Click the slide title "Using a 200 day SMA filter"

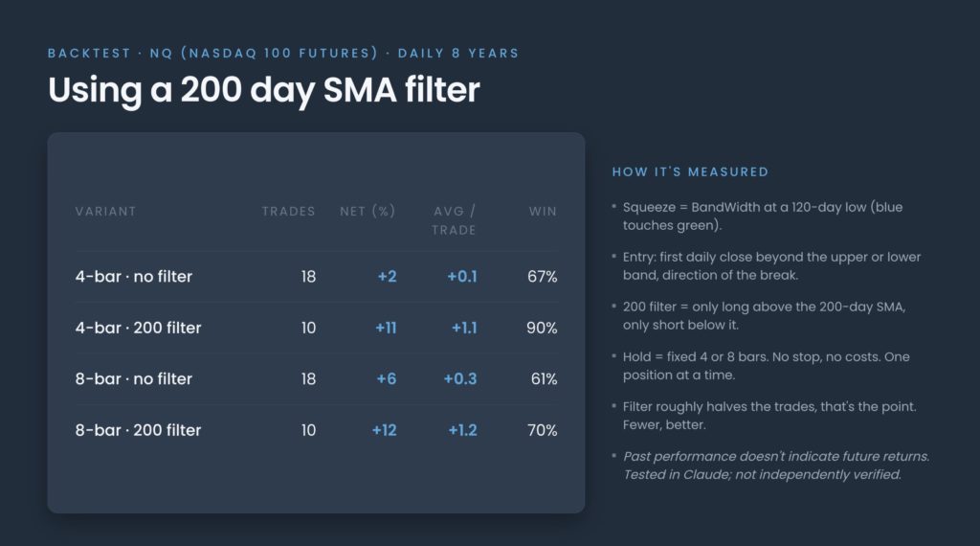coord(264,91)
